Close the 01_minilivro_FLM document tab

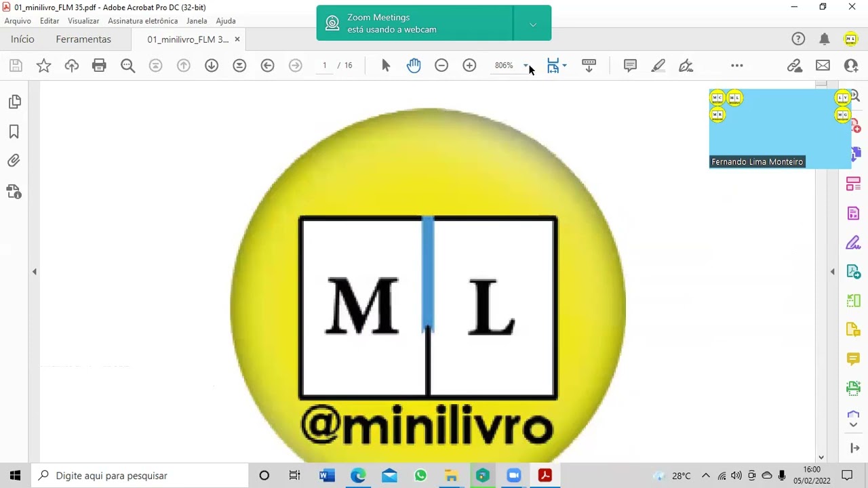point(237,39)
